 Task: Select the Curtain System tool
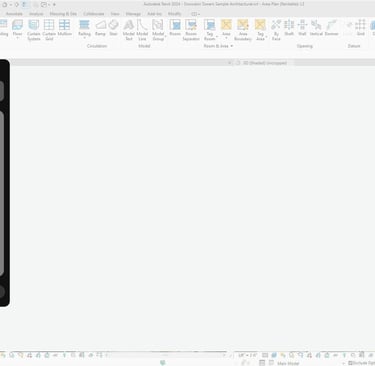point(34,30)
